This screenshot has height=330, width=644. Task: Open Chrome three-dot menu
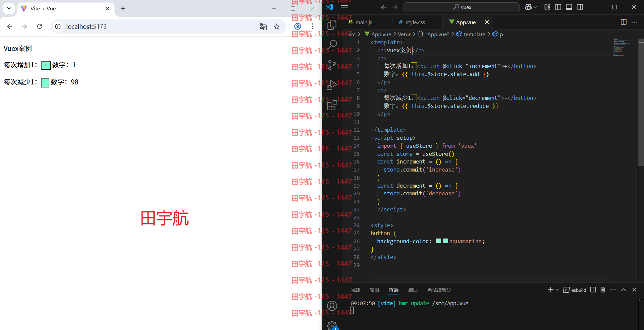[313, 26]
